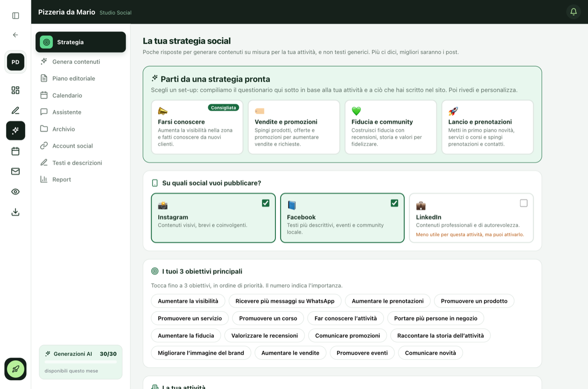Go to Calendario in side menu

point(81,95)
